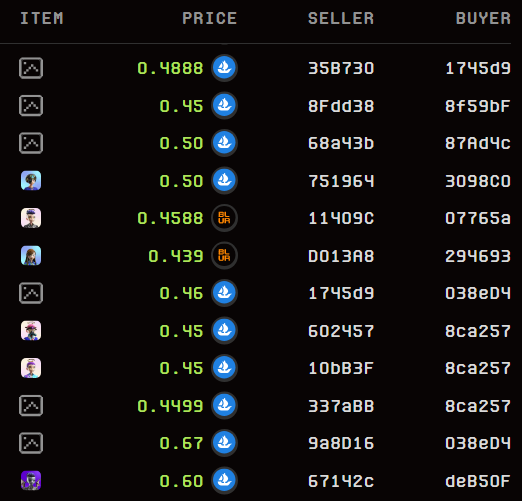Open seller address 35B730
This screenshot has height=501, width=522.
[341, 68]
